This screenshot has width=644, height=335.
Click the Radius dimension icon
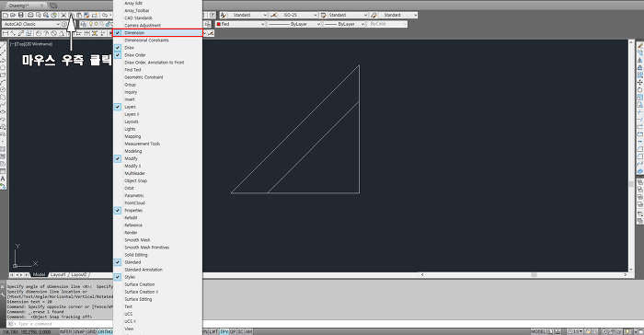coord(39,33)
